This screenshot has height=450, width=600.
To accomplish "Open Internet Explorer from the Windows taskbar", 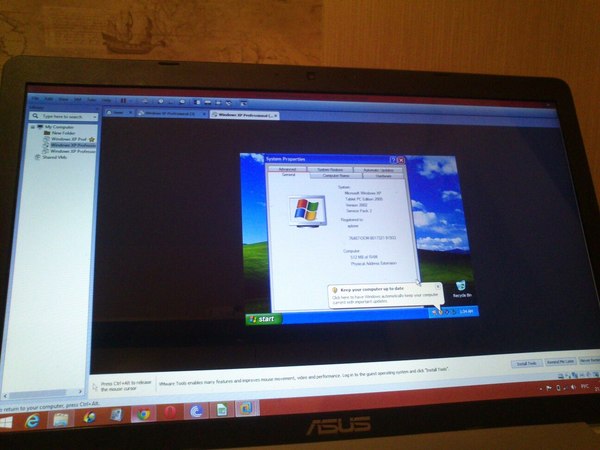I will point(31,420).
